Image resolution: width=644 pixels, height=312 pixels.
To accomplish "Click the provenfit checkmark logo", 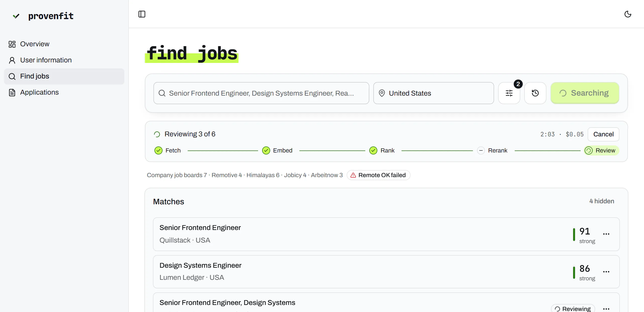I will pos(16,16).
